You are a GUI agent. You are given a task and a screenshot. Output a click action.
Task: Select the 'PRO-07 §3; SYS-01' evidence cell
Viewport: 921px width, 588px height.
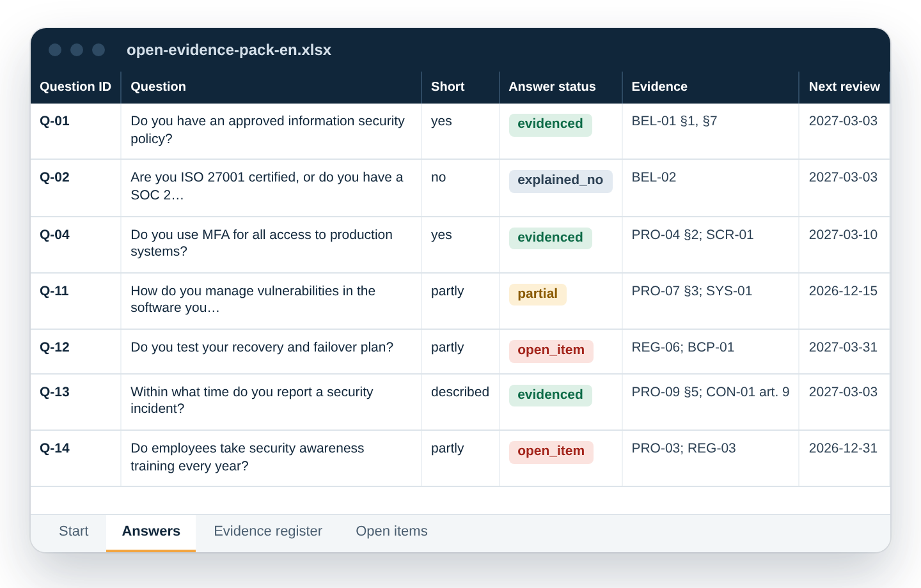pos(711,301)
